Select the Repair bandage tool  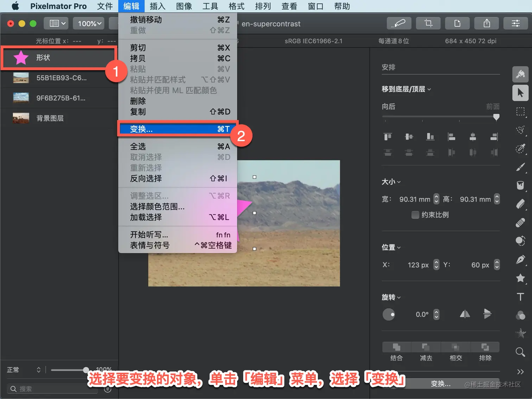tap(520, 223)
